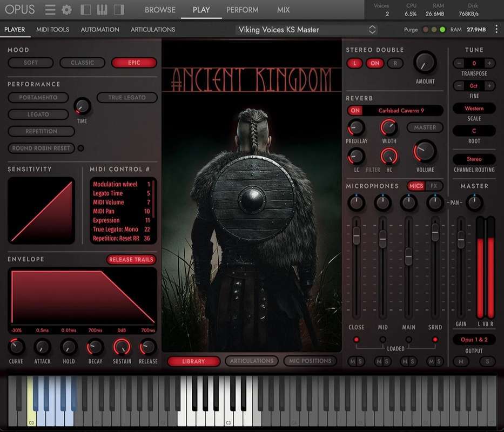
Task: Turn off the Reverb ON switch
Action: tap(355, 111)
